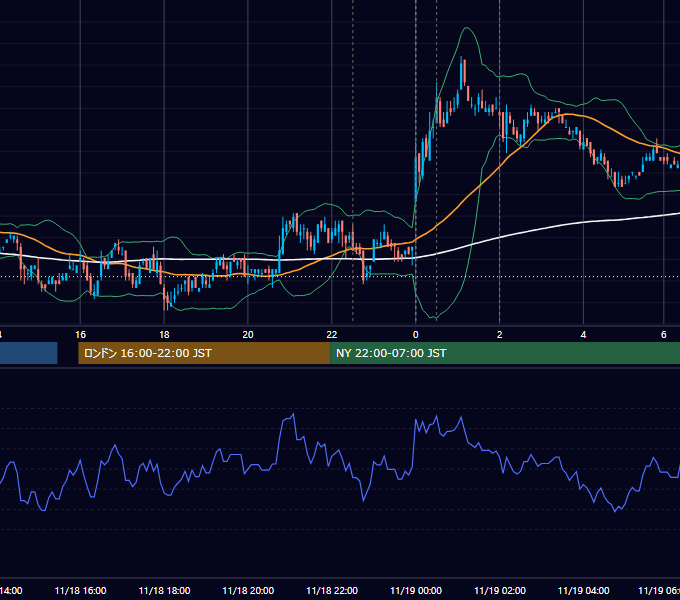The height and width of the screenshot is (600, 680).
Task: Click the 6 hour label on the price chart axis
Action: point(663,335)
